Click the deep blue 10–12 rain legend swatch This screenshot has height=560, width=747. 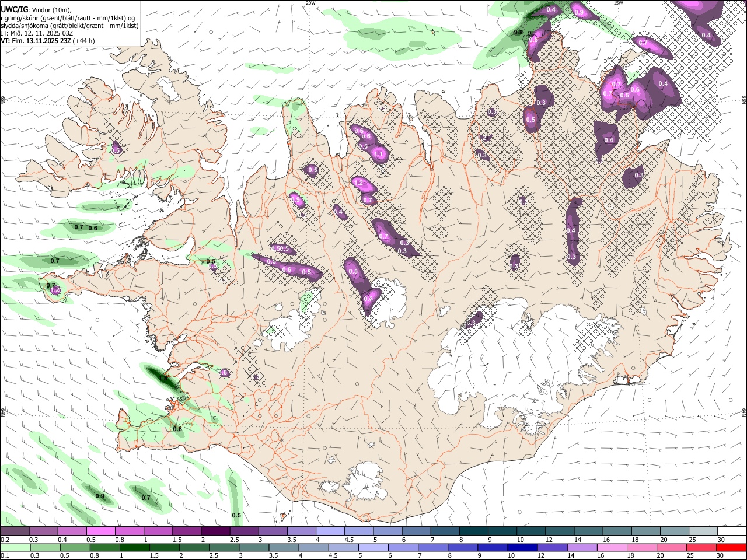(x=522, y=547)
